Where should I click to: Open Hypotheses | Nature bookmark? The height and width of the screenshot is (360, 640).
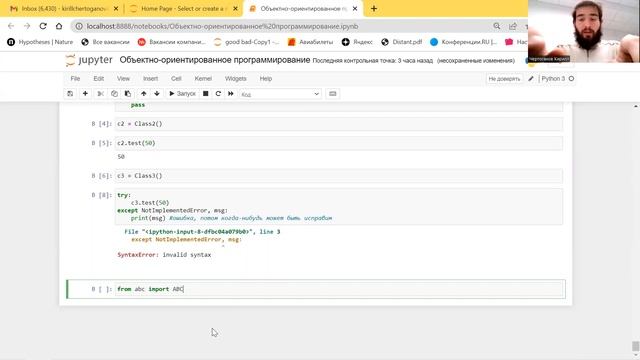click(40, 42)
